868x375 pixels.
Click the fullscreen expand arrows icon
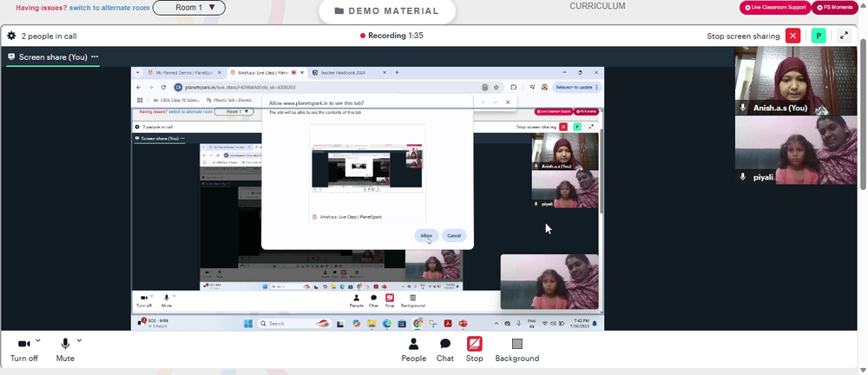[x=845, y=36]
